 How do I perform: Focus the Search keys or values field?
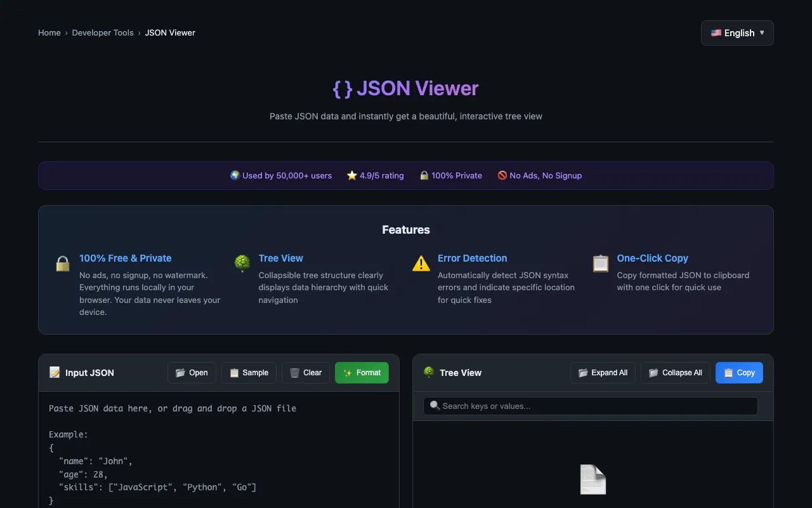pyautogui.click(x=591, y=406)
